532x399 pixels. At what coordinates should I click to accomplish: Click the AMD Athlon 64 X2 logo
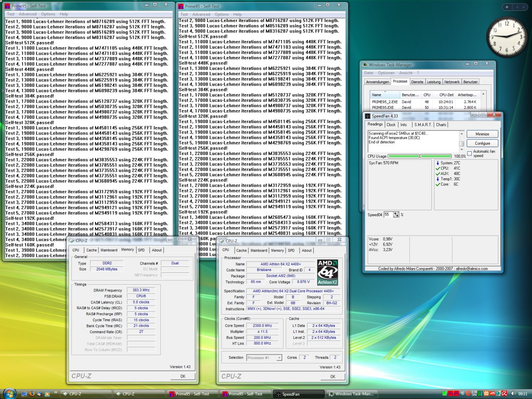(328, 272)
